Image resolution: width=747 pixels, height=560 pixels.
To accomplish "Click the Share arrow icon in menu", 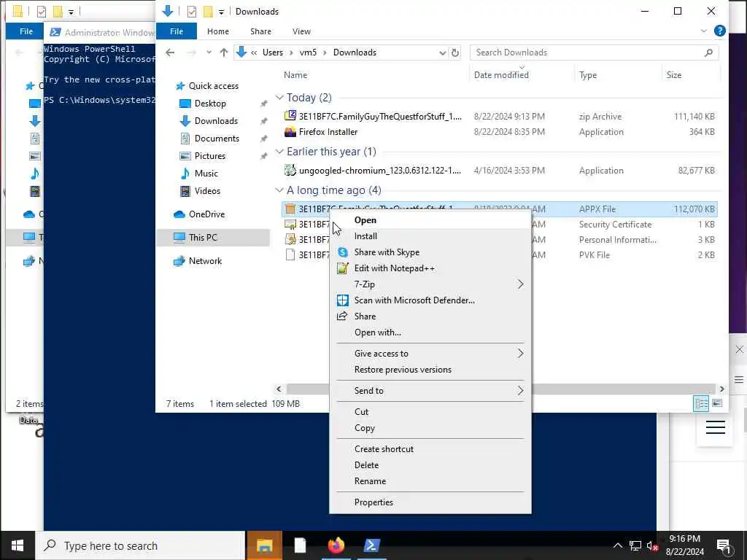I will click(x=342, y=316).
